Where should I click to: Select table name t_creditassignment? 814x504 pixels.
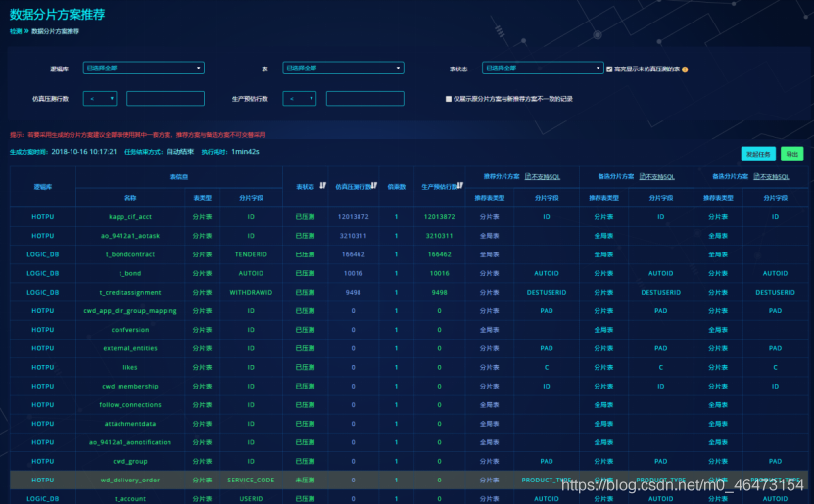click(130, 292)
